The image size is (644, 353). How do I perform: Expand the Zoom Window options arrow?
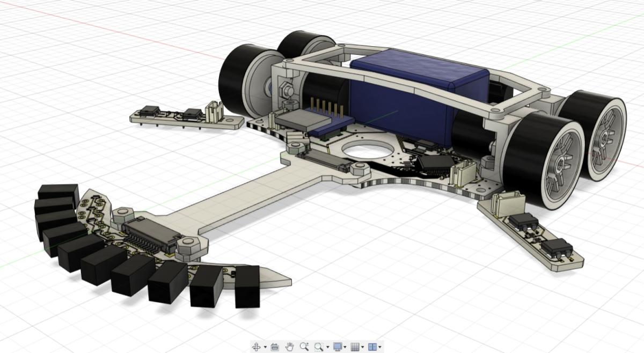(327, 347)
